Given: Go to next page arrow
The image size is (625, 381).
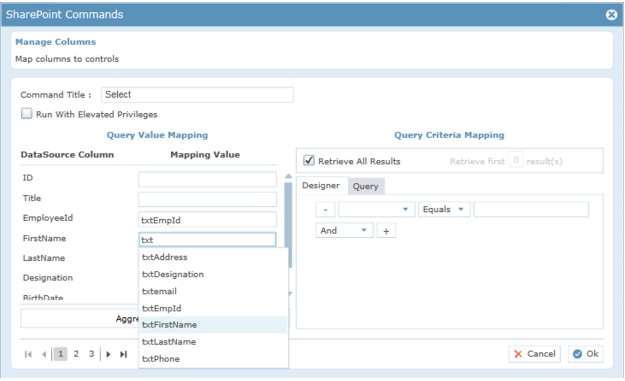Looking at the screenshot, I should pos(108,354).
